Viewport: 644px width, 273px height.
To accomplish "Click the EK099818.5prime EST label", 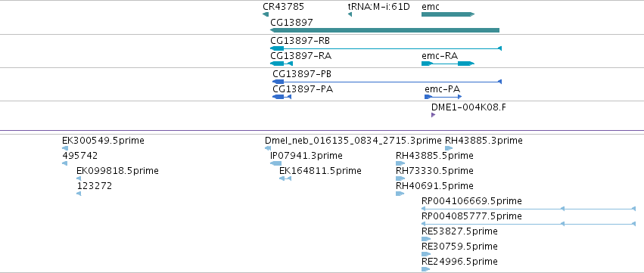I will (x=117, y=170).
